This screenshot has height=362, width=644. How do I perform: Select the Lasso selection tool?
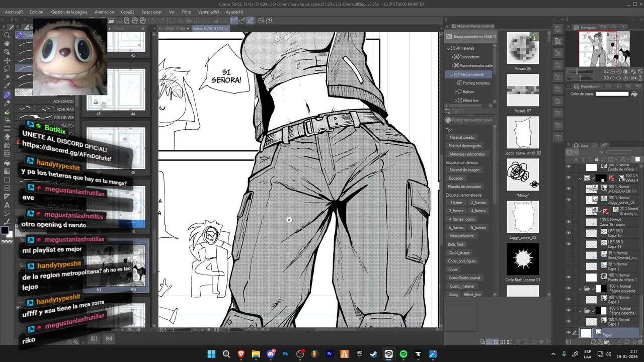click(x=7, y=69)
